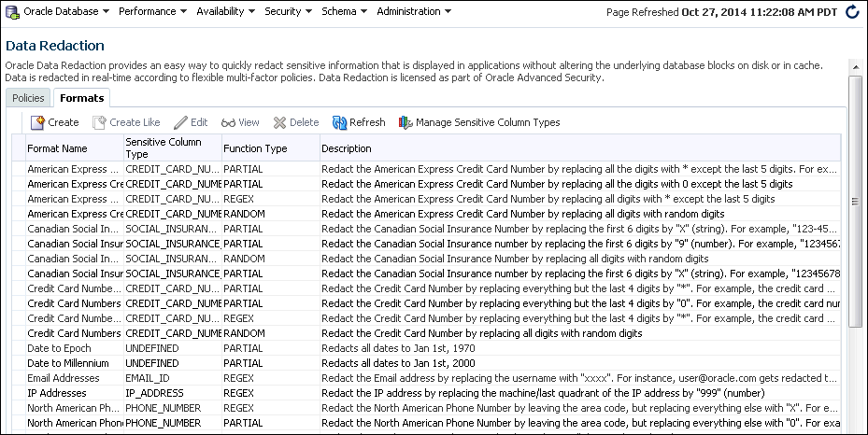Click the Page Refreshed timestamp text
The width and height of the screenshot is (868, 435).
point(722,11)
